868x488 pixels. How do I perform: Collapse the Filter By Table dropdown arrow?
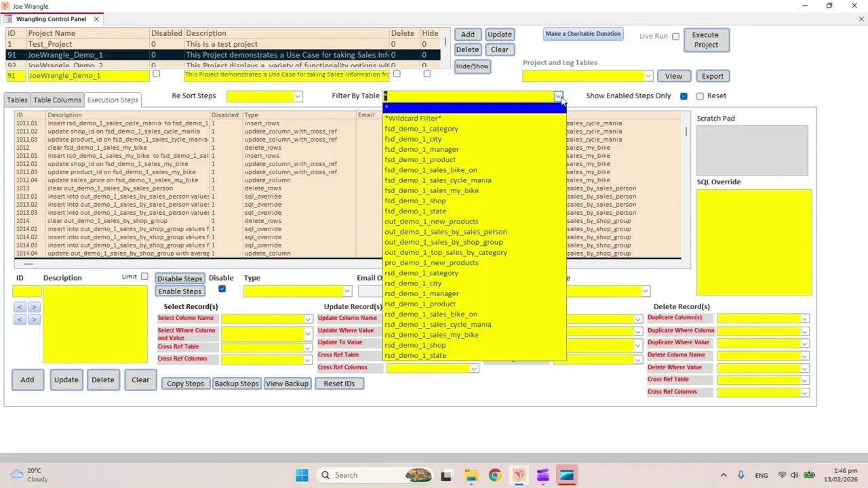(558, 96)
